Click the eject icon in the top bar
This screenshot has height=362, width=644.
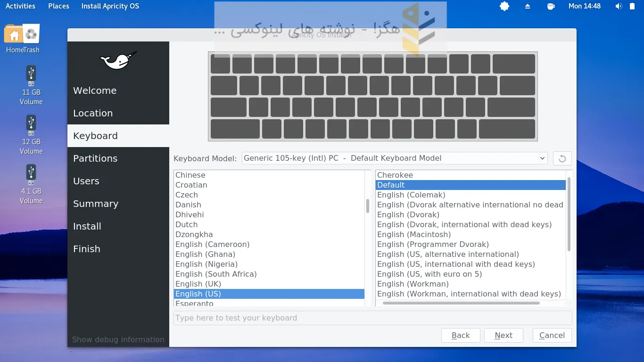528,6
